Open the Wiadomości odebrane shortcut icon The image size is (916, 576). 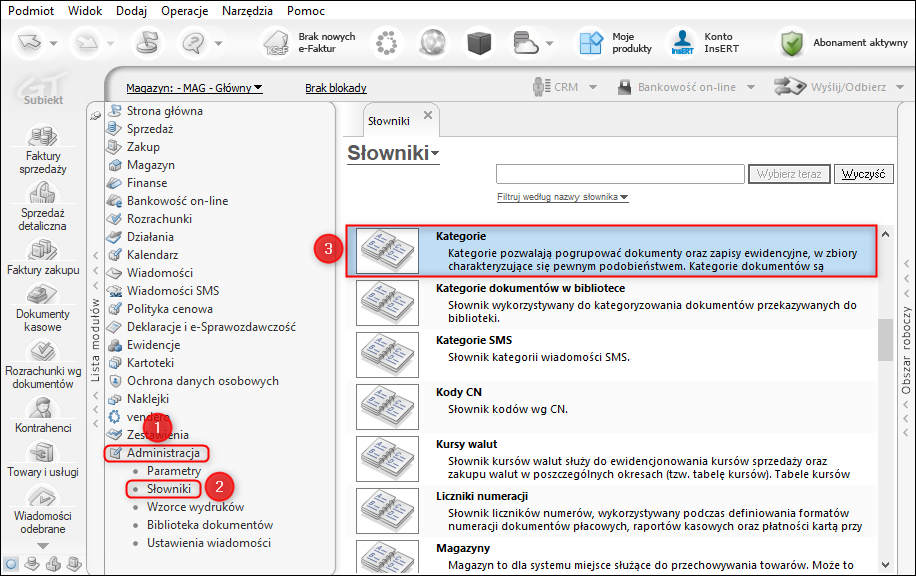43,497
